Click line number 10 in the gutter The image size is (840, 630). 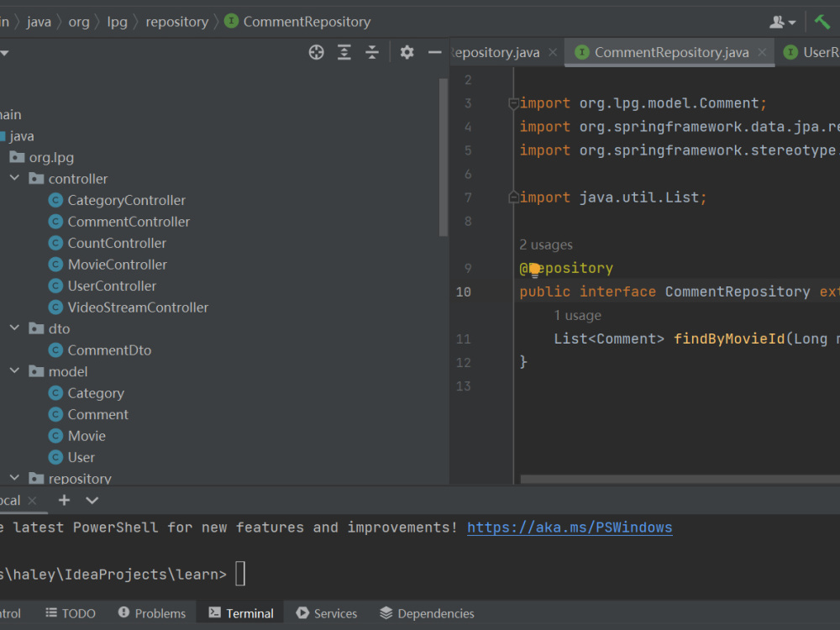(464, 292)
